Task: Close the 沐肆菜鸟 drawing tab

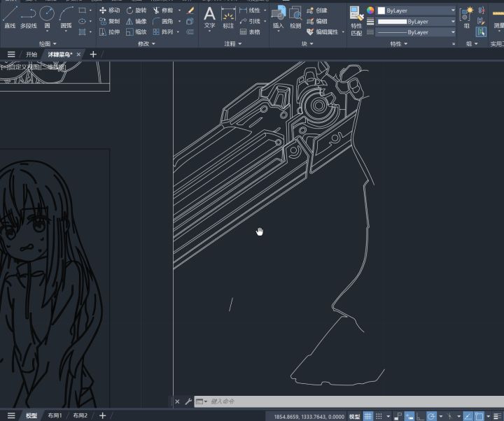Action: click(x=78, y=55)
